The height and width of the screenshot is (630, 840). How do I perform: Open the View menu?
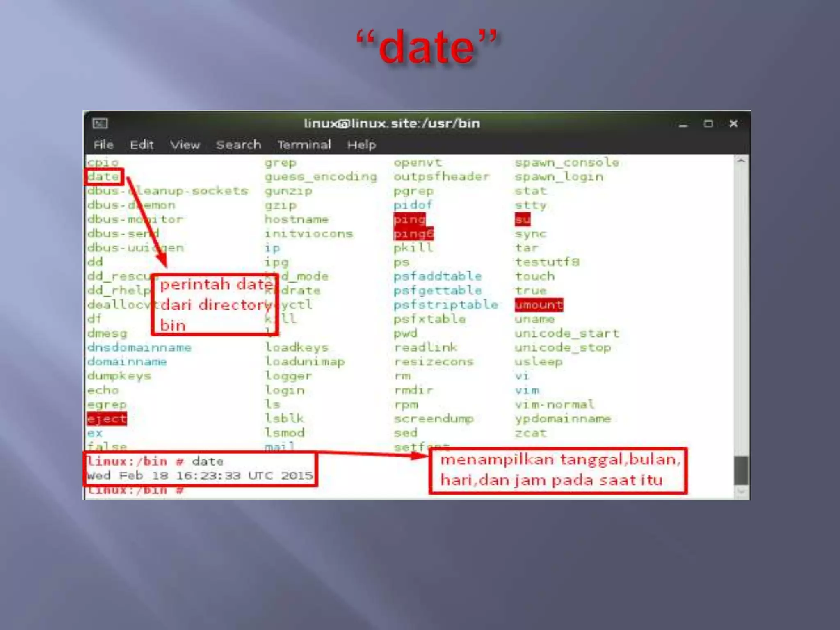pyautogui.click(x=185, y=145)
